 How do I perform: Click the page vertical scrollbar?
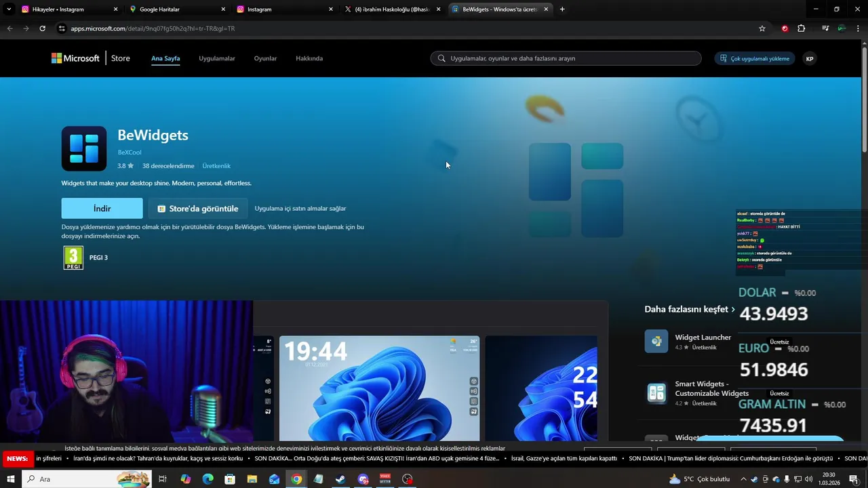865,98
